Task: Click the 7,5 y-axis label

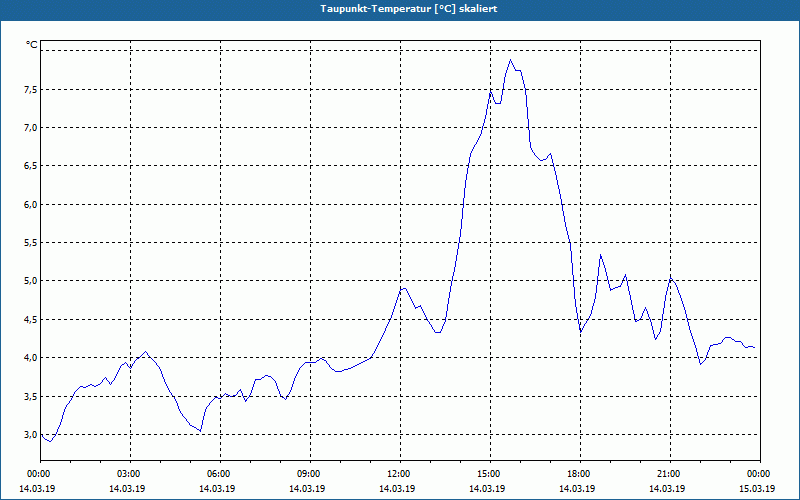Action: pyautogui.click(x=32, y=90)
